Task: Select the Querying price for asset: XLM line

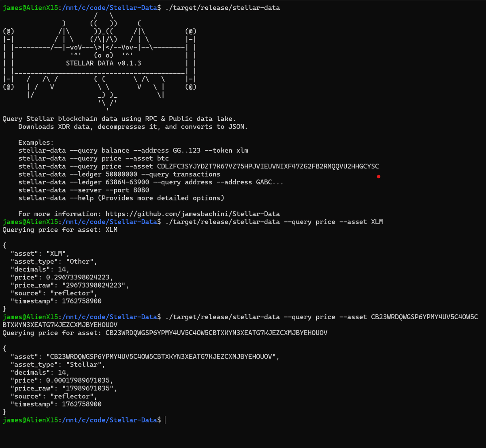Action: [x=60, y=229]
